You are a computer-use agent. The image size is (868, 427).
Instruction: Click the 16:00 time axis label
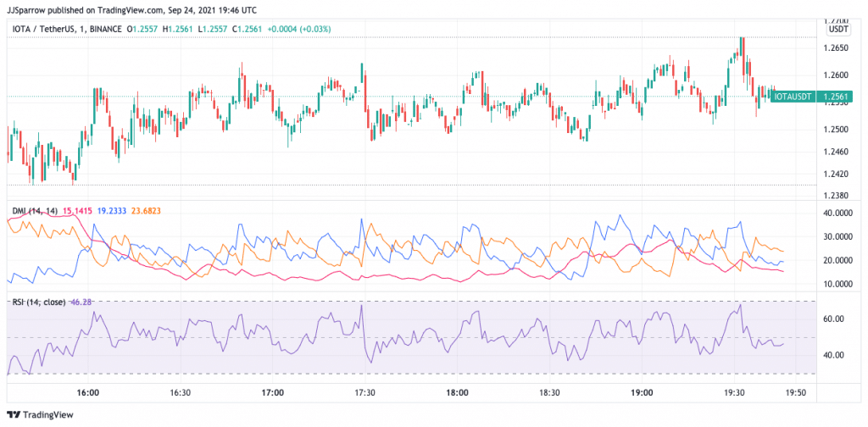[x=88, y=393]
